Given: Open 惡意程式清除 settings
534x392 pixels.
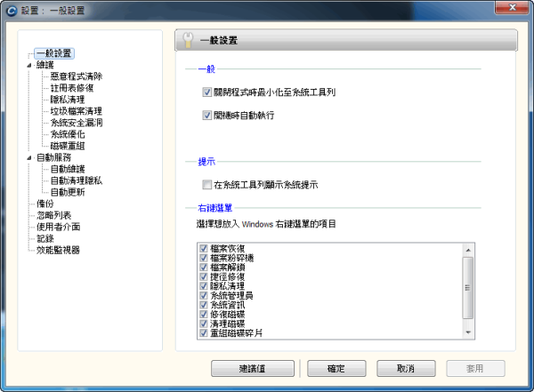Looking at the screenshot, I should pos(77,76).
